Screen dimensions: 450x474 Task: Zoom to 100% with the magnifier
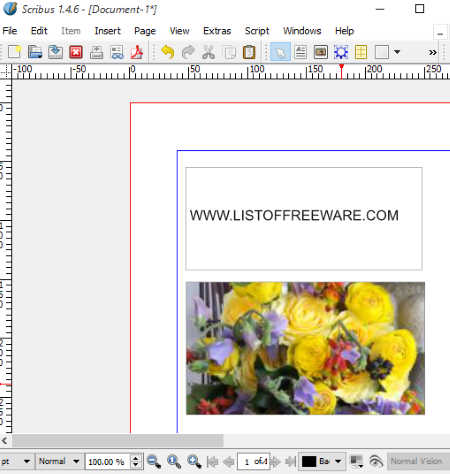[x=174, y=462]
